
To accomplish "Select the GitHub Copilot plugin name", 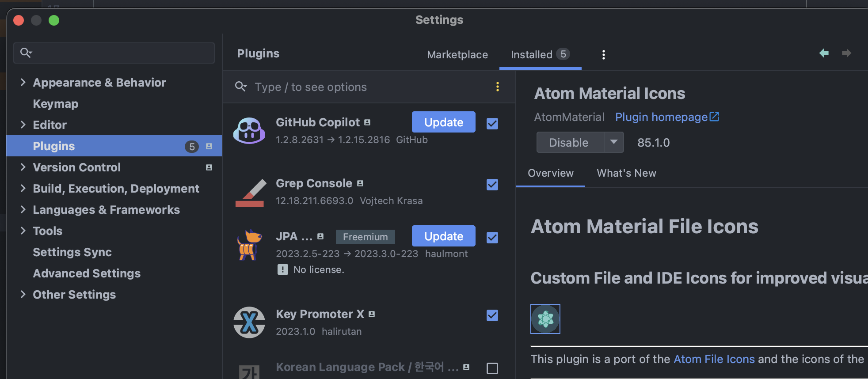I will click(318, 122).
